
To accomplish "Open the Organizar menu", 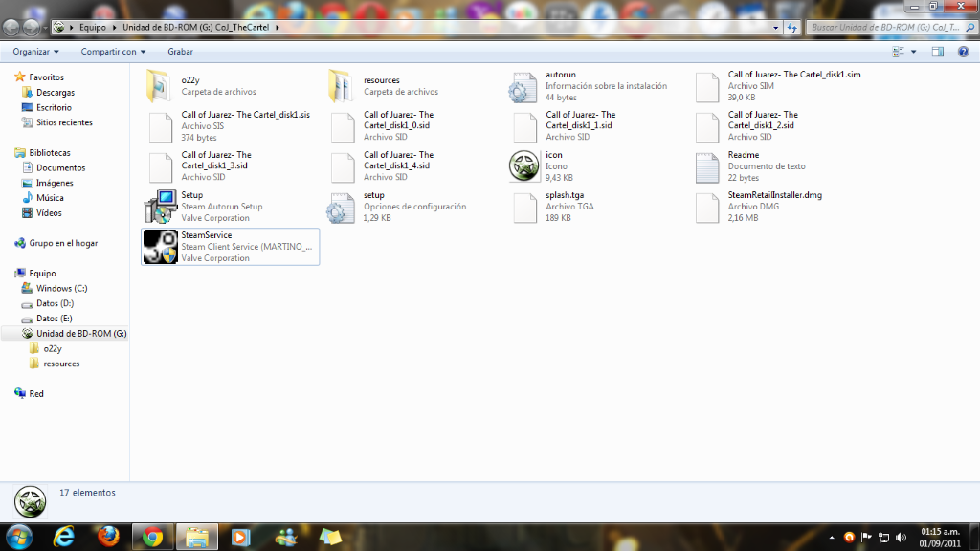I will 35,52.
